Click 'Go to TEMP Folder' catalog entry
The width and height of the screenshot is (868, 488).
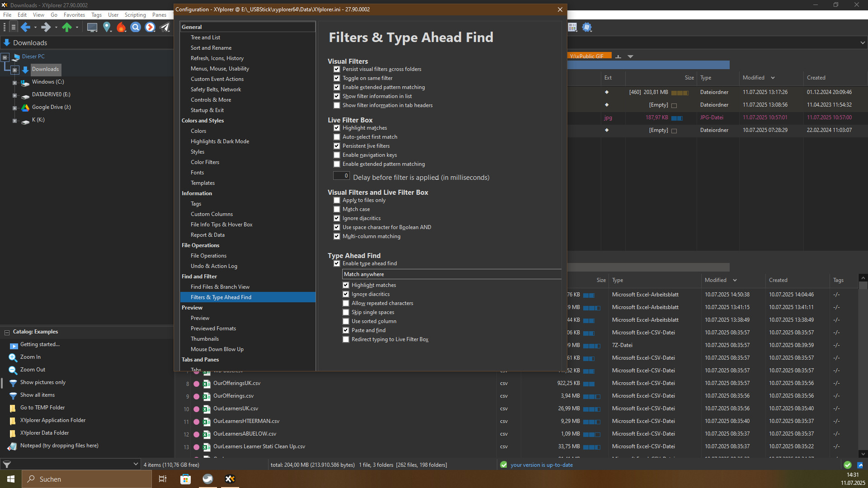pos(42,408)
